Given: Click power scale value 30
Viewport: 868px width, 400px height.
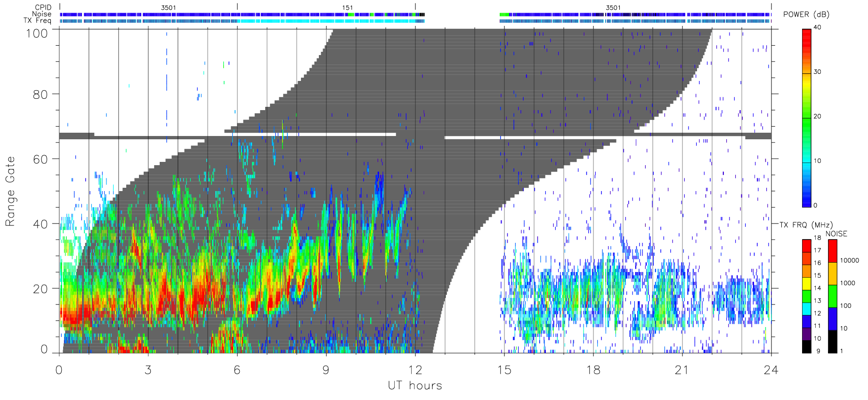Looking at the screenshot, I should point(817,72).
